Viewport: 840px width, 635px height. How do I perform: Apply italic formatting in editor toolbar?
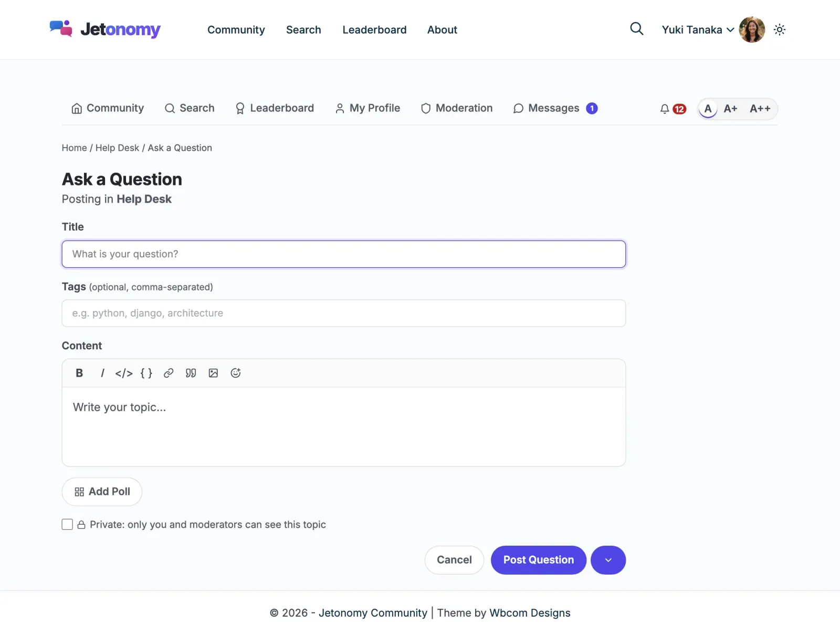(102, 373)
